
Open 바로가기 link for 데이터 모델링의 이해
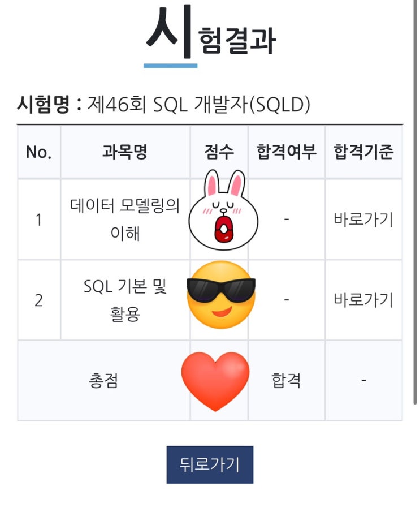[x=363, y=220]
